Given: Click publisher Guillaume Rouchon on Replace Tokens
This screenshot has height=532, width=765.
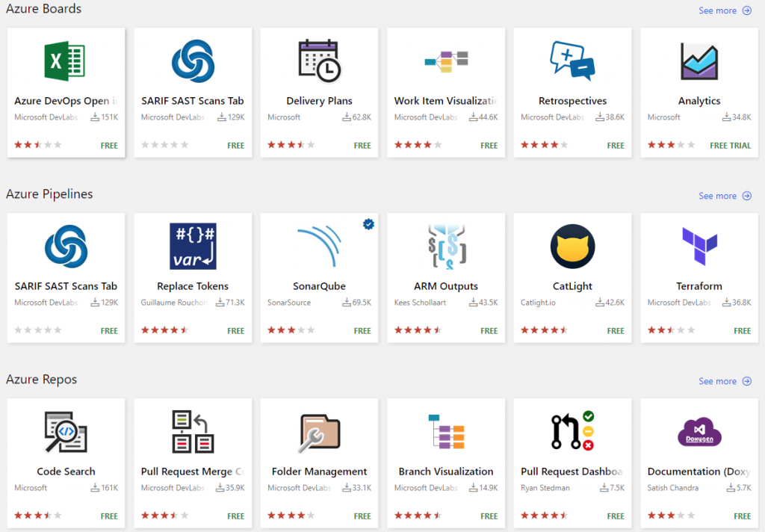Looking at the screenshot, I should point(173,303).
